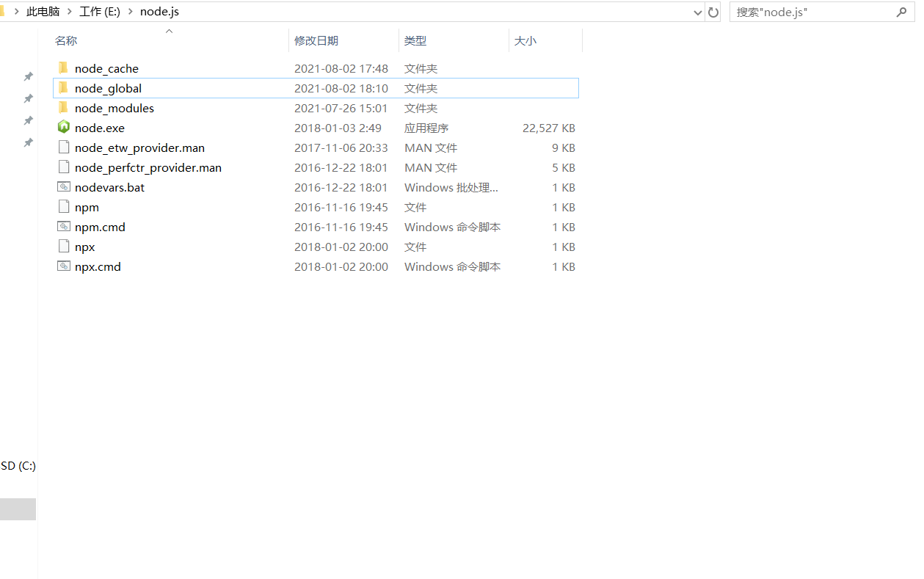Expand the chevron after 工作 (E:) in breadcrumb
This screenshot has height=579, width=924.
(x=131, y=12)
